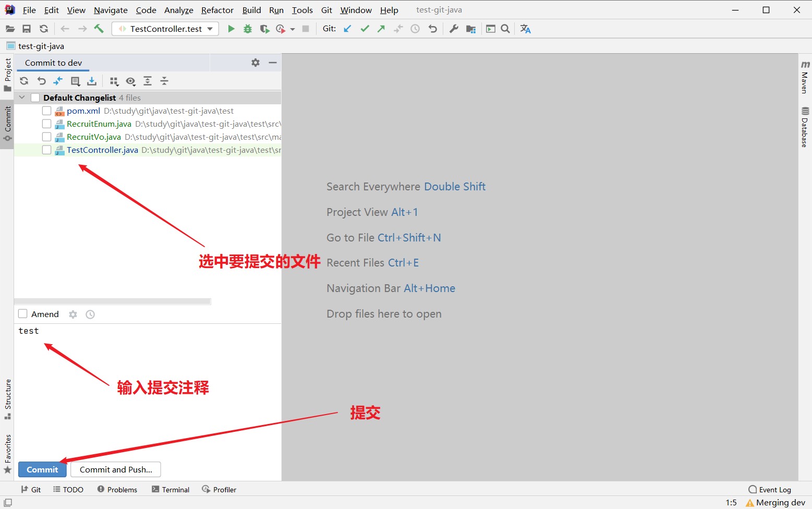Screen dimensions: 812x509
Task: Open the Tools menu
Action: click(x=302, y=10)
